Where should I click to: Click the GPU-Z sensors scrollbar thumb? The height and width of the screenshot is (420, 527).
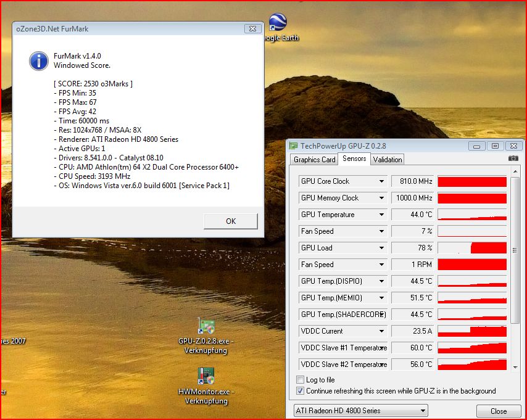coord(515,250)
